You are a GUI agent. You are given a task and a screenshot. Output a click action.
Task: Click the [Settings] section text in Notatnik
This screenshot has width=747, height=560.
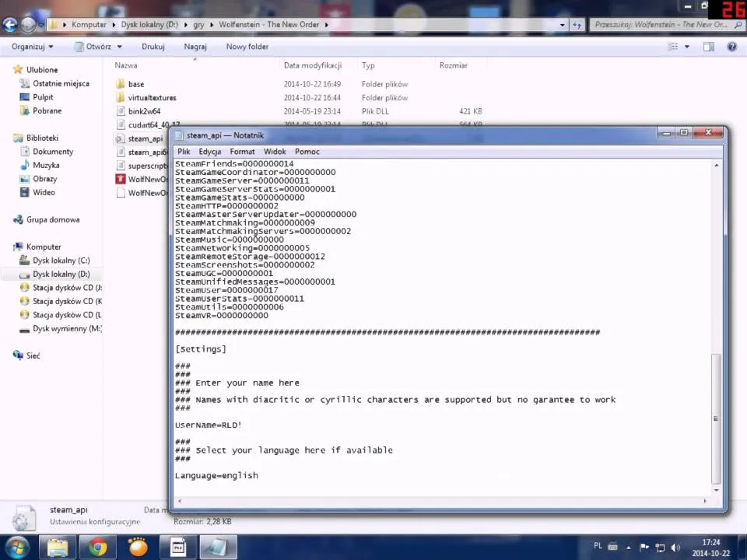point(201,349)
